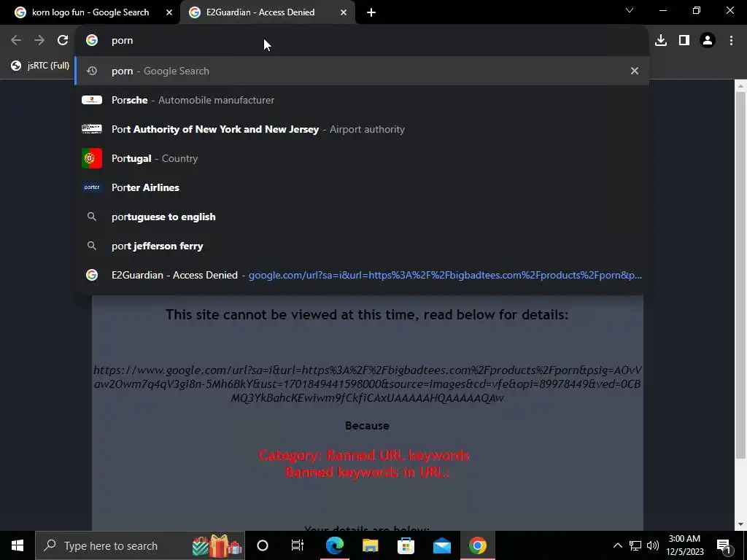747x560 pixels.
Task: Open File Explorer from the taskbar
Action: click(370, 545)
